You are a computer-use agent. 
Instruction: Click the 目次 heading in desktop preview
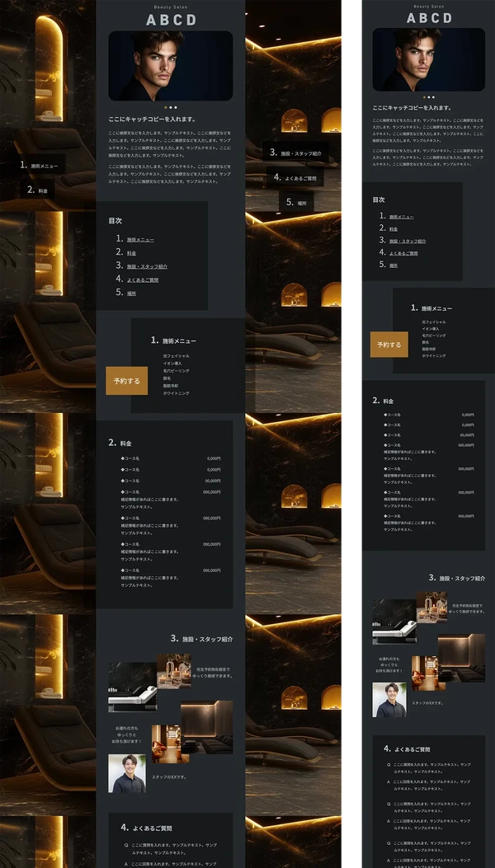115,220
